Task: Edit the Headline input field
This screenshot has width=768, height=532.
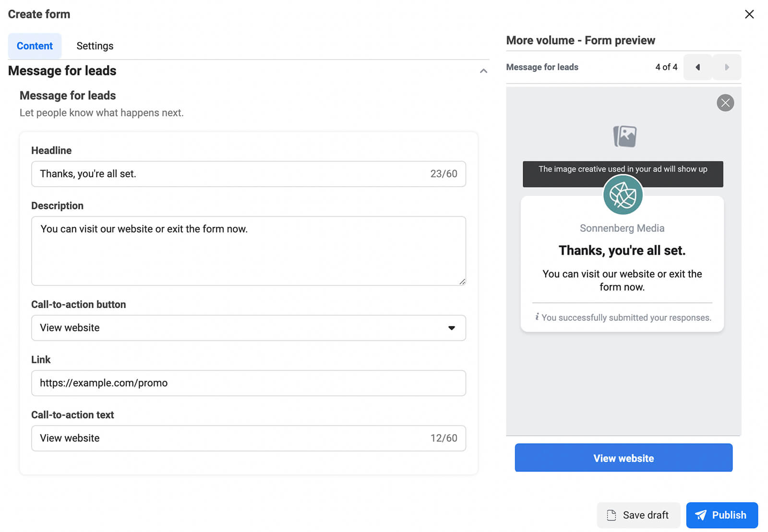Action: pyautogui.click(x=249, y=174)
